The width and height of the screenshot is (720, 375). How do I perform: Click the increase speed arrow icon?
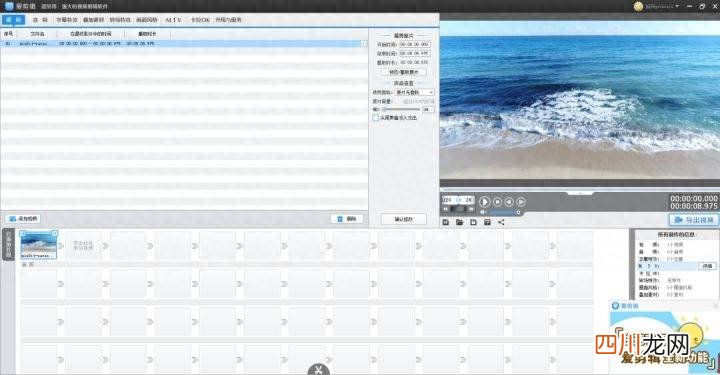click(470, 209)
